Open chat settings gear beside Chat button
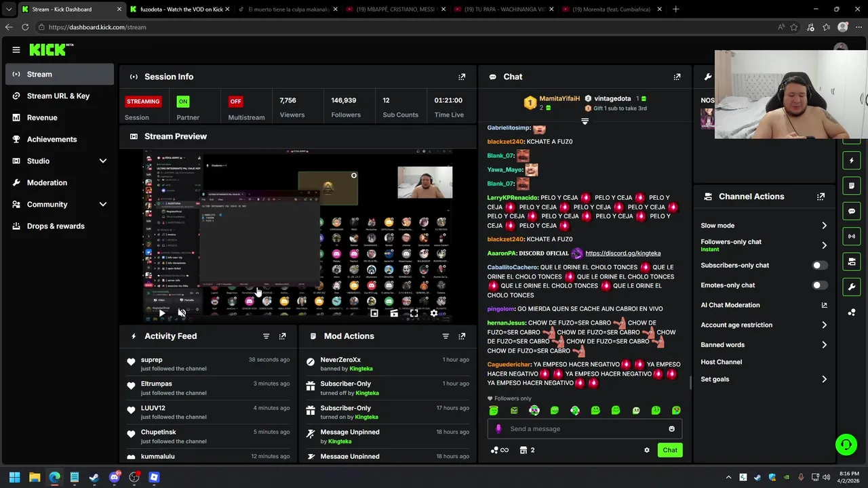This screenshot has width=868, height=488. click(x=646, y=450)
